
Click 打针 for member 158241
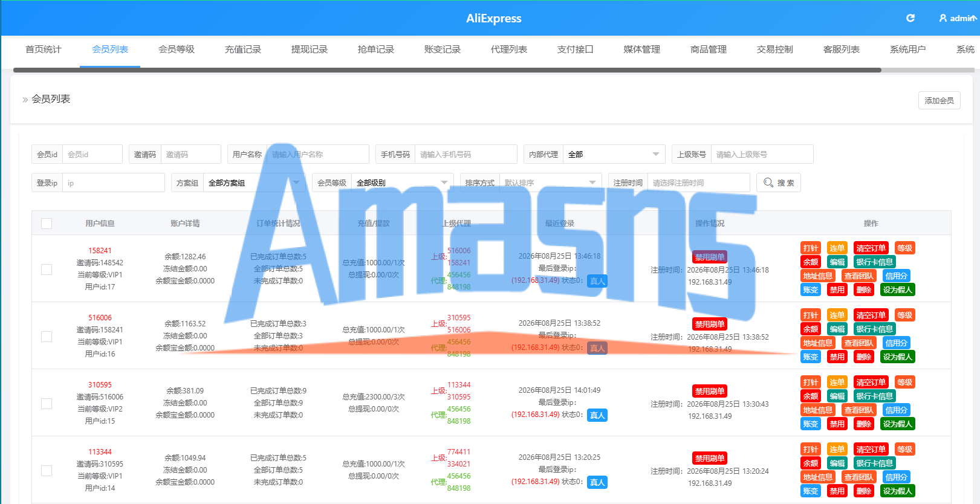(x=810, y=248)
